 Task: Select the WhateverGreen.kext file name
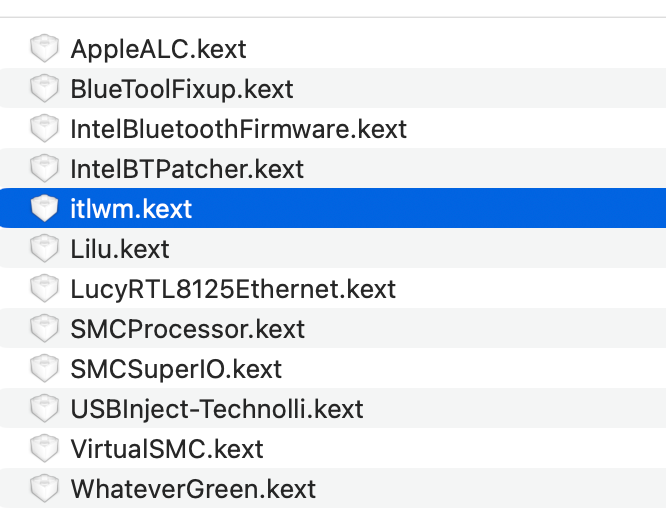tap(193, 488)
